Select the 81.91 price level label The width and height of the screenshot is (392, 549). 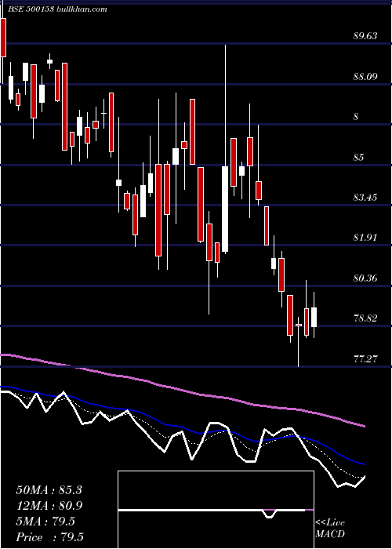pos(365,238)
